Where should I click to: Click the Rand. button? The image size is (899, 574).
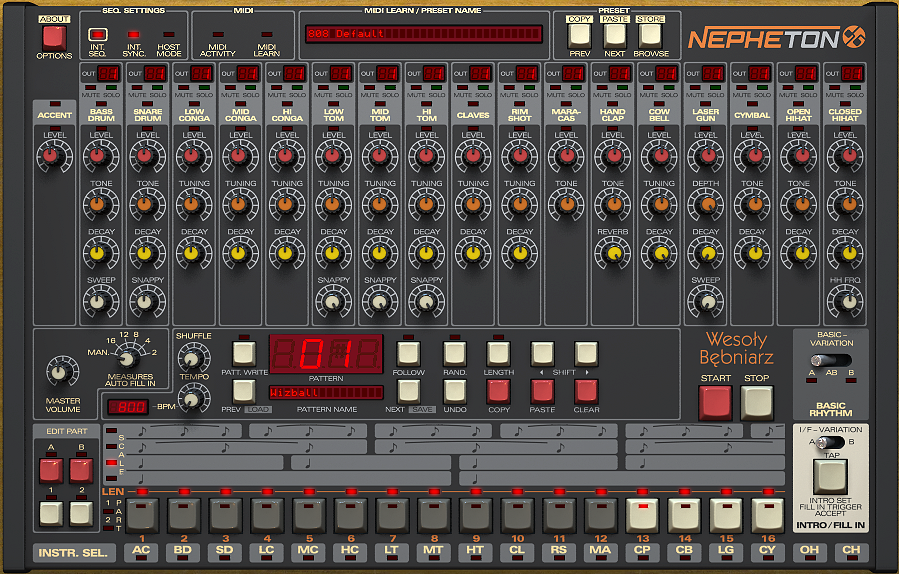tap(455, 354)
